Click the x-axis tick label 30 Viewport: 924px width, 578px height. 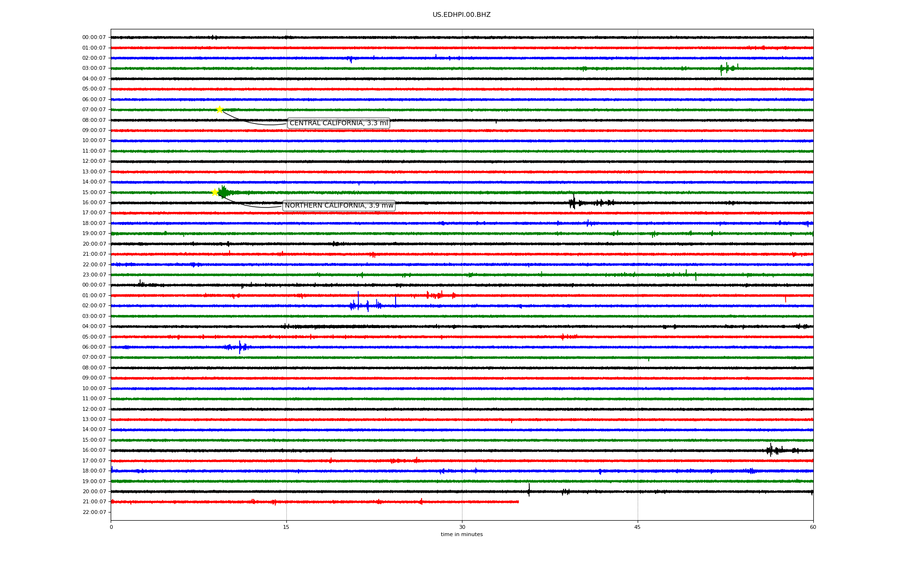(x=462, y=527)
